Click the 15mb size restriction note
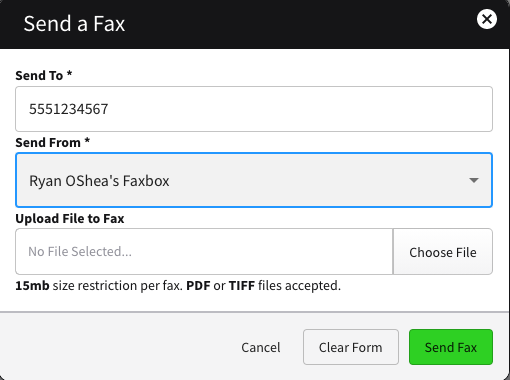Screen dimensions: 510x380 click(178, 286)
